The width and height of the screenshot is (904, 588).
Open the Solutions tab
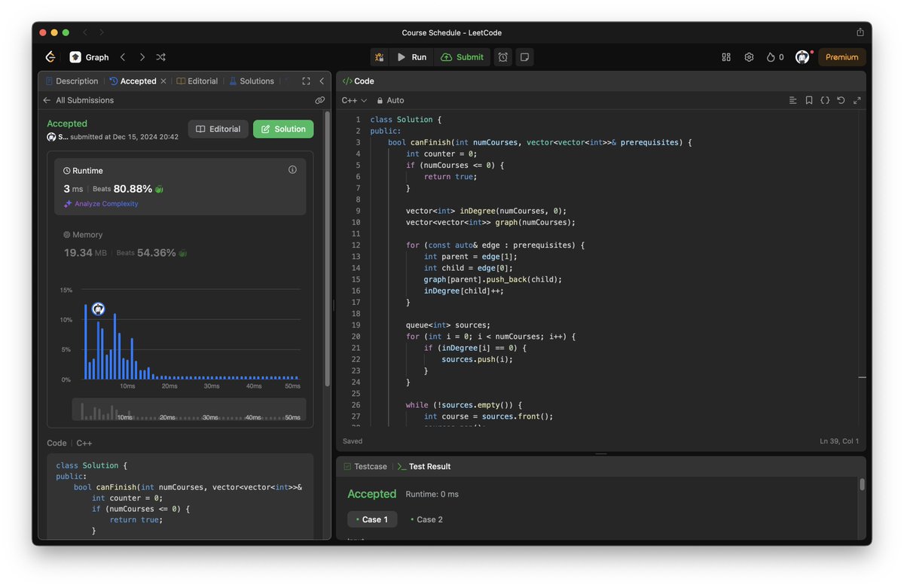coord(252,81)
